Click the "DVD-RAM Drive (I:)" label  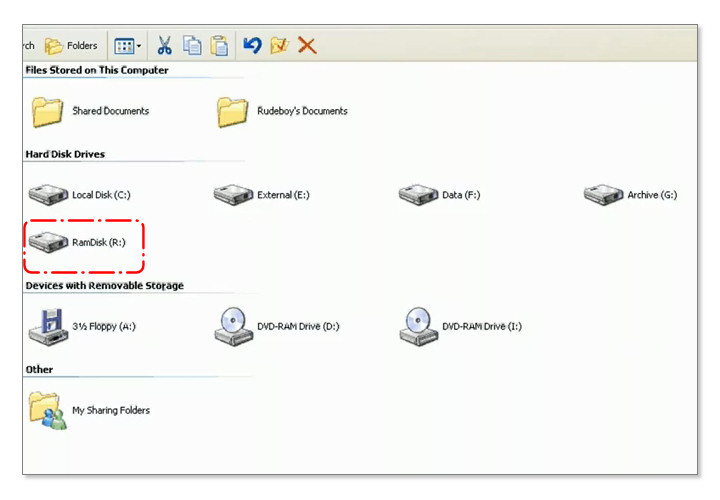pyautogui.click(x=482, y=326)
